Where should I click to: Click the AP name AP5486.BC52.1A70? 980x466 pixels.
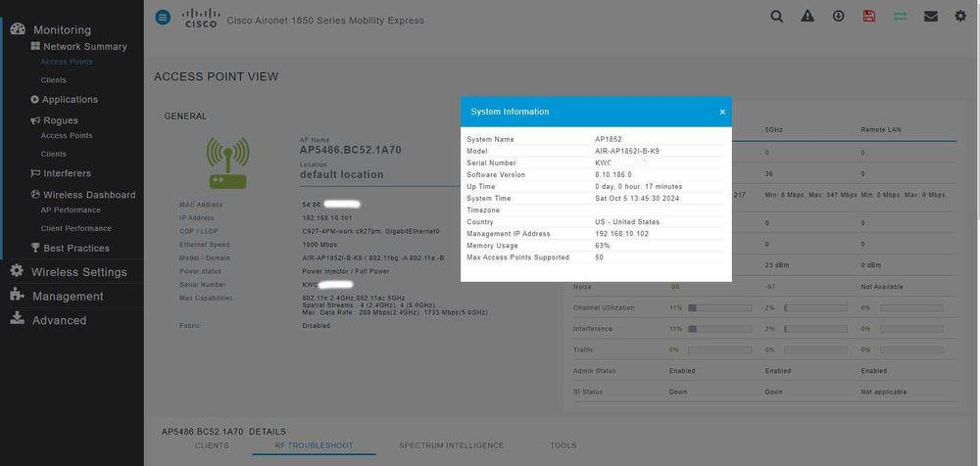point(350,150)
